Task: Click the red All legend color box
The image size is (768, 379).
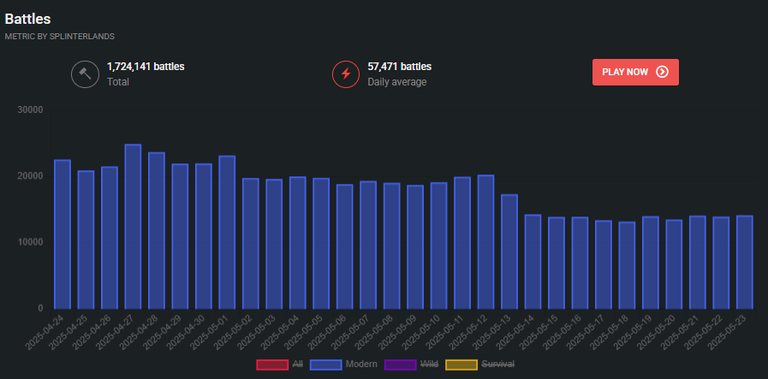Action: pyautogui.click(x=272, y=365)
